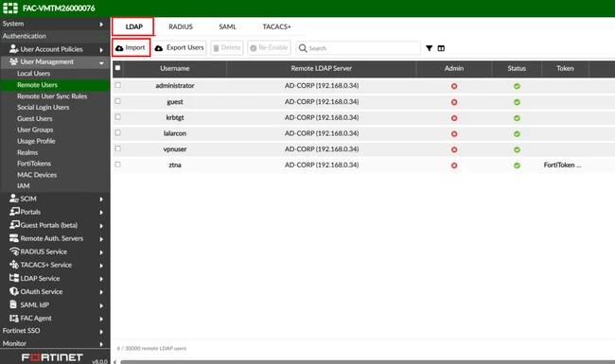Click the SAML IdP document icon
This screenshot has width=615, height=364.
point(13,304)
